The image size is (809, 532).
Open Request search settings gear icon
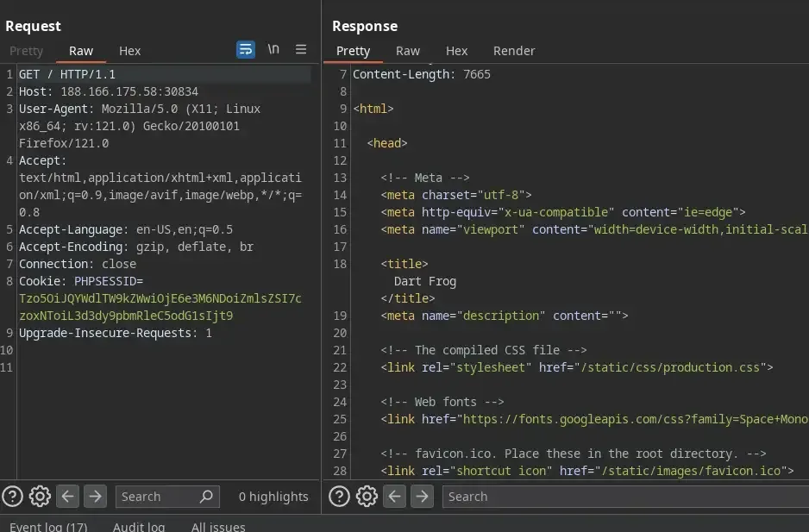point(40,497)
